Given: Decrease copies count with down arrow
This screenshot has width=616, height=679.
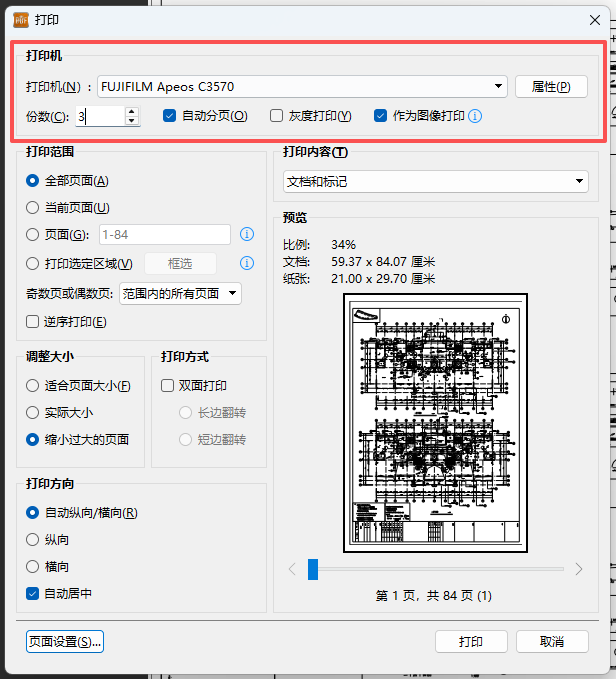Looking at the screenshot, I should coord(131,121).
